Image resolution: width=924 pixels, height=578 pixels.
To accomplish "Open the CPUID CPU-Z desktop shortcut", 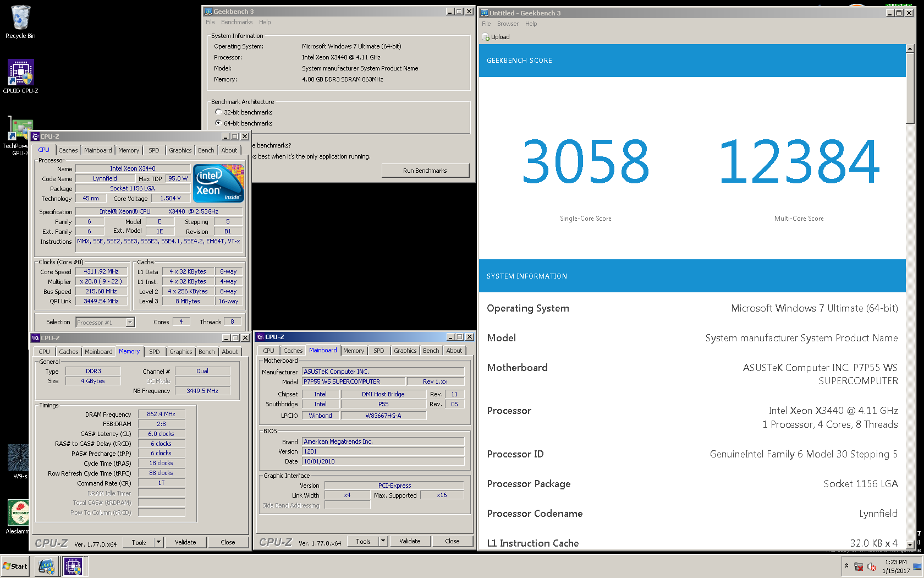I will tap(20, 76).
